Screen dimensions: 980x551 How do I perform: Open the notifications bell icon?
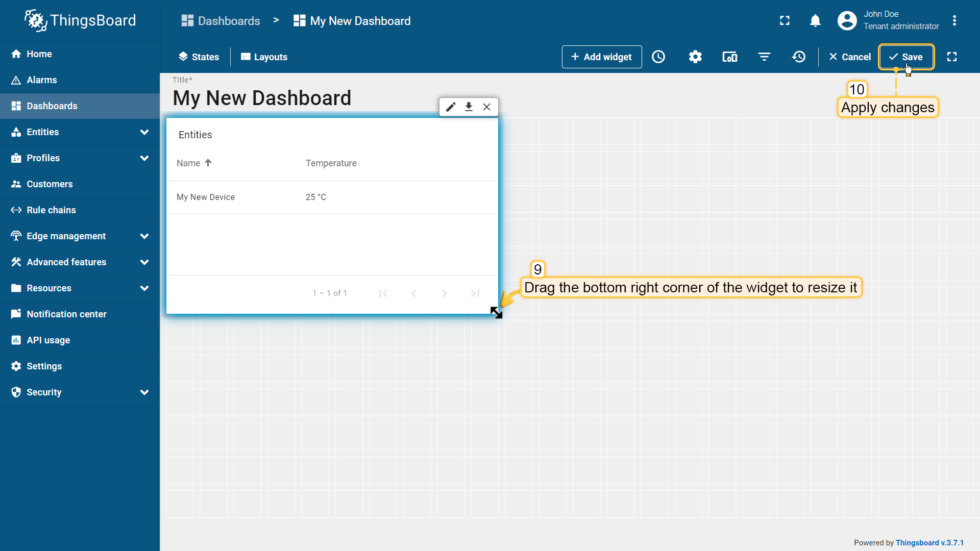tap(815, 20)
